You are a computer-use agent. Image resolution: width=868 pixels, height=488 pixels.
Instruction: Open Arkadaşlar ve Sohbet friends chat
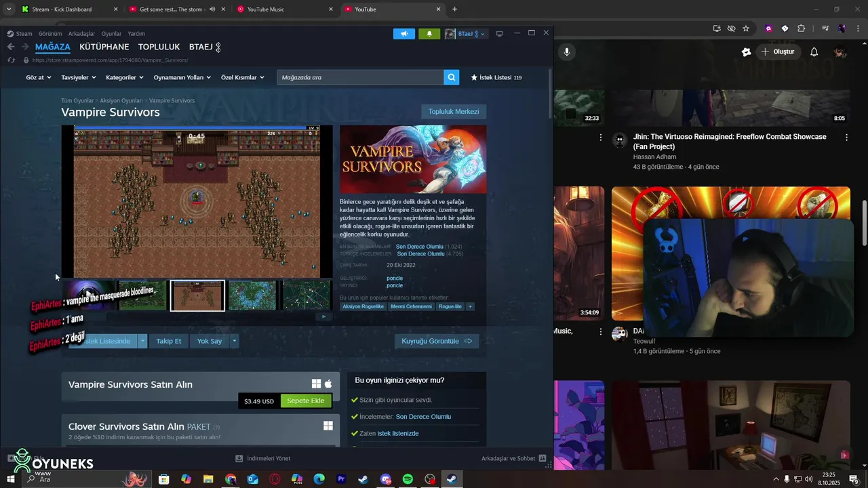coord(513,458)
